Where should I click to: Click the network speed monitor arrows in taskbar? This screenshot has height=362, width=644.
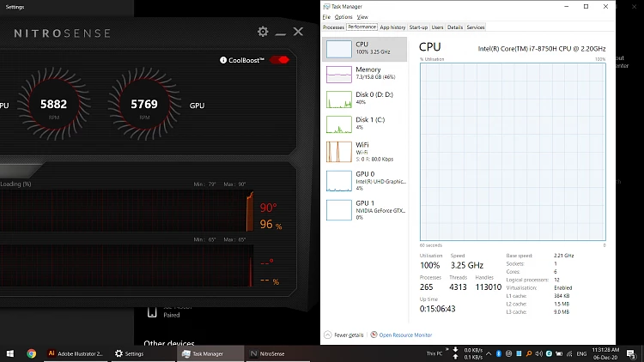point(455,353)
